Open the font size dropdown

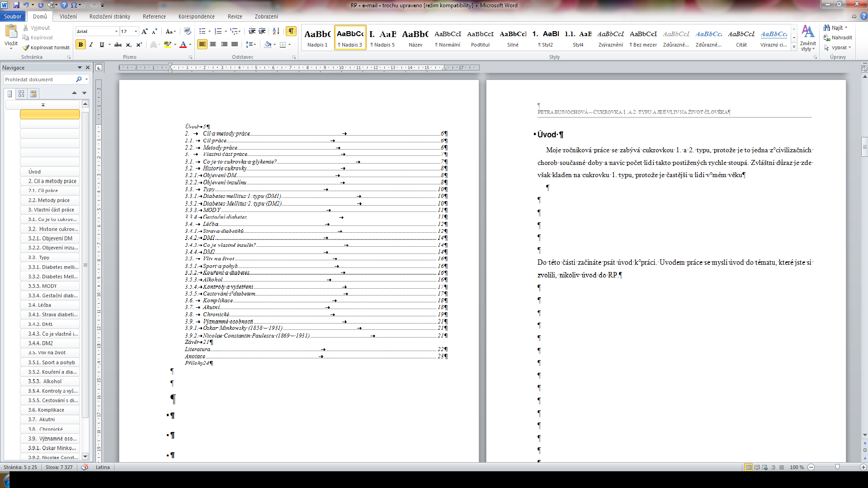[136, 32]
